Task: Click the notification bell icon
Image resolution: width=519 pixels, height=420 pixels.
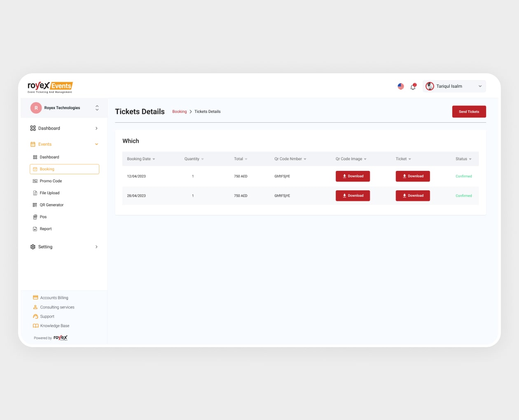Action: pyautogui.click(x=413, y=86)
